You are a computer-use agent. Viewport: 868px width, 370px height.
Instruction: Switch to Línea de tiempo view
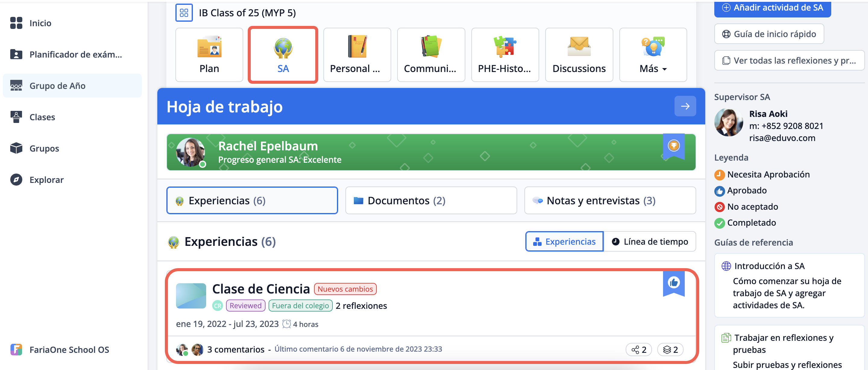click(650, 241)
